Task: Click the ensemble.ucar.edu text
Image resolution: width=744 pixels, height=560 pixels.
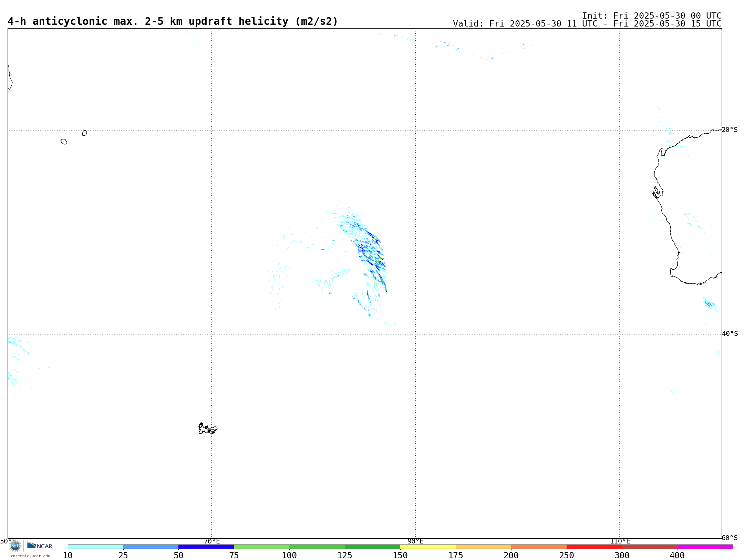Action: tap(30, 556)
